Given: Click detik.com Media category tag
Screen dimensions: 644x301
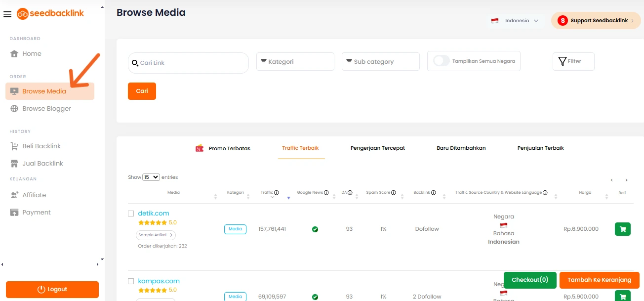Looking at the screenshot, I should pyautogui.click(x=235, y=229).
